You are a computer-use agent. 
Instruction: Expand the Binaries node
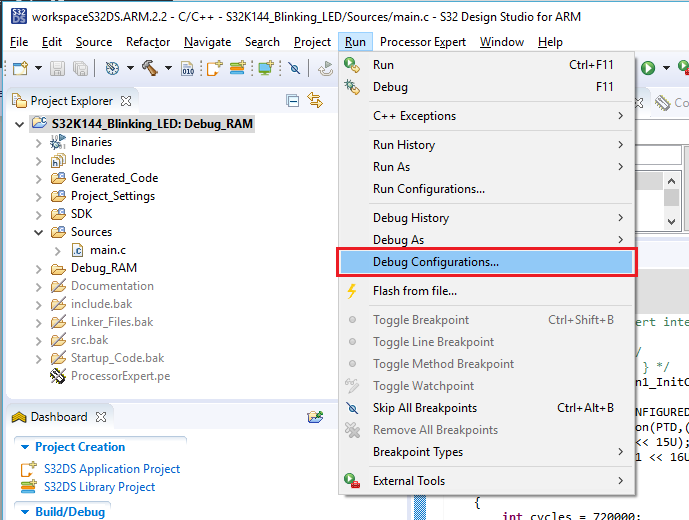[x=38, y=143]
